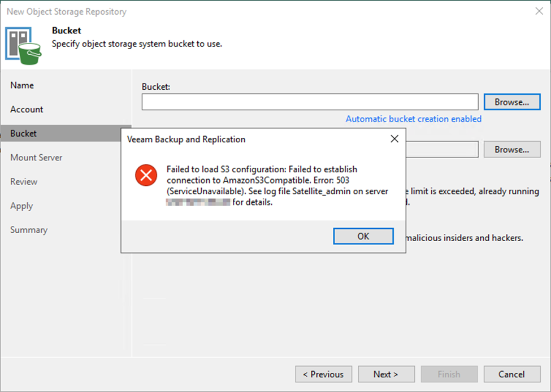
Task: Close the Veeam Backup and Replication error dialog
Action: pos(394,139)
